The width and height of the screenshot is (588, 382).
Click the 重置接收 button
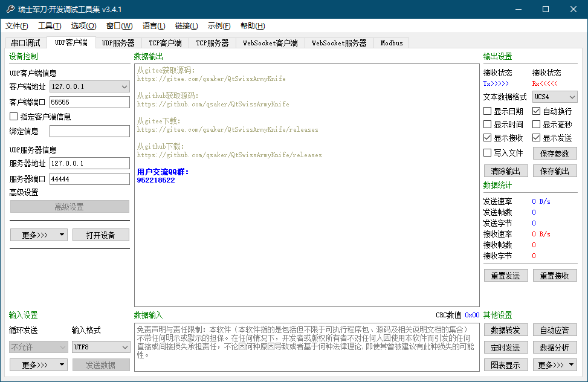554,276
